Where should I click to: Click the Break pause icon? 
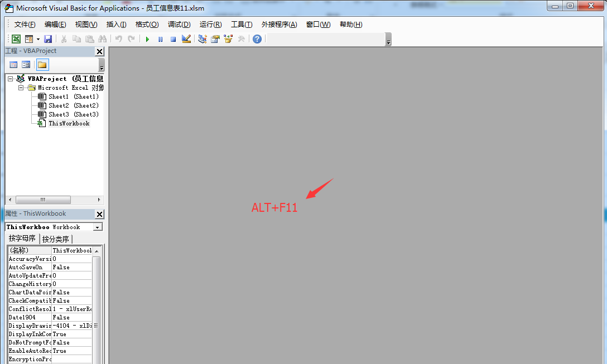pos(160,39)
